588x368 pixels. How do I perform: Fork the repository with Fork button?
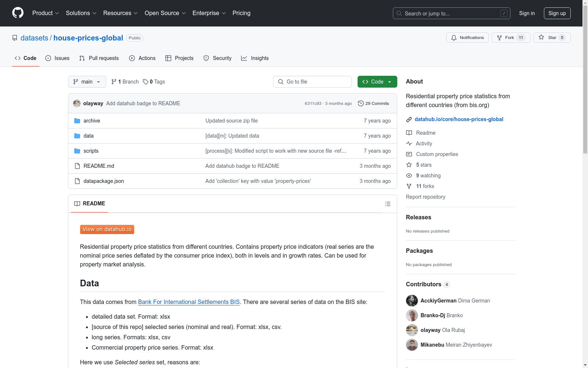(511, 38)
